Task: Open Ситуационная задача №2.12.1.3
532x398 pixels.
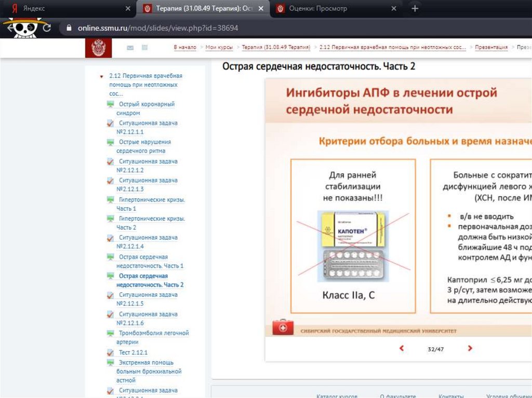Action: [x=147, y=185]
